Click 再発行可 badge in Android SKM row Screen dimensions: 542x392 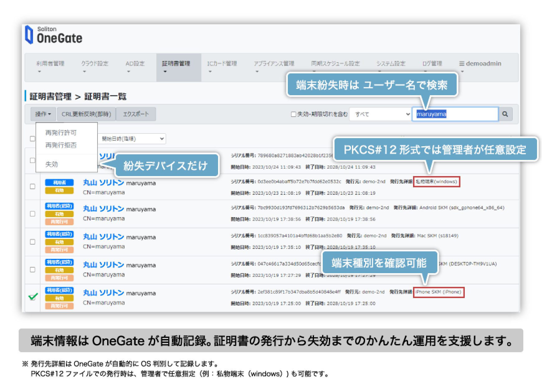pyautogui.click(x=59, y=222)
